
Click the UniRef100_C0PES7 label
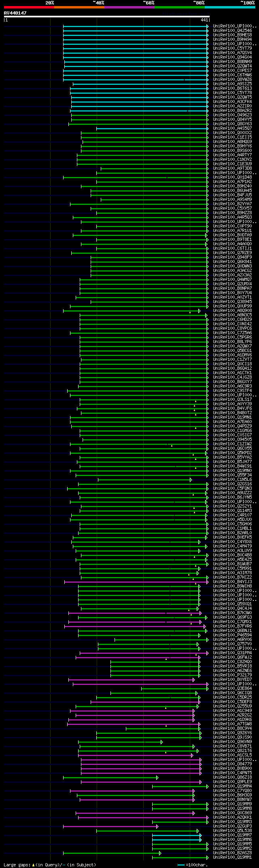[x=232, y=70]
